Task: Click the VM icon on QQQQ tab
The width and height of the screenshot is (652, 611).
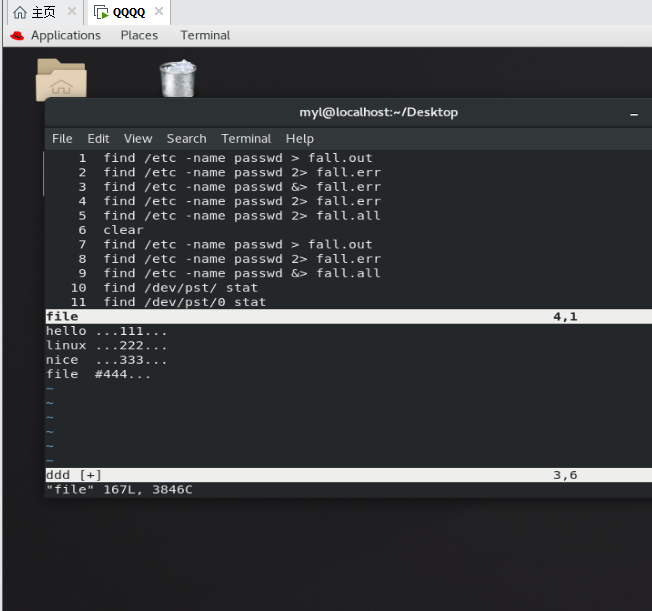Action: pyautogui.click(x=101, y=12)
